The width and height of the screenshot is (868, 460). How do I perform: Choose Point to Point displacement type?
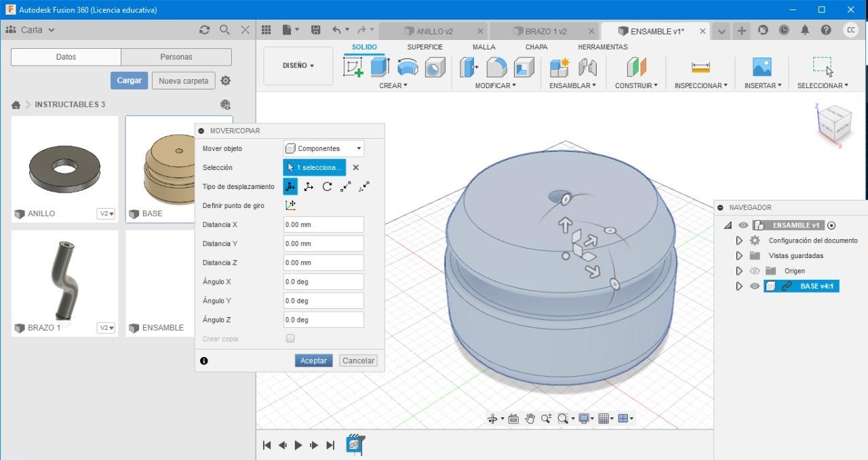[x=346, y=186]
